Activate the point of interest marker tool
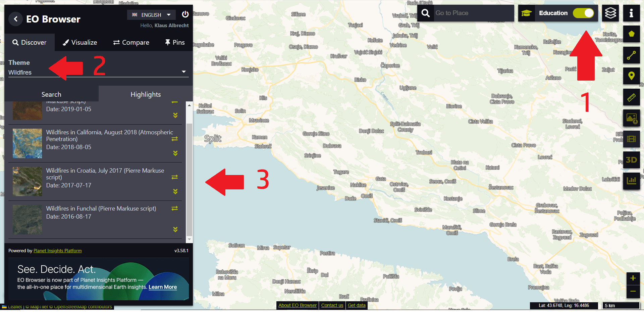Image resolution: width=644 pixels, height=314 pixels. (631, 76)
